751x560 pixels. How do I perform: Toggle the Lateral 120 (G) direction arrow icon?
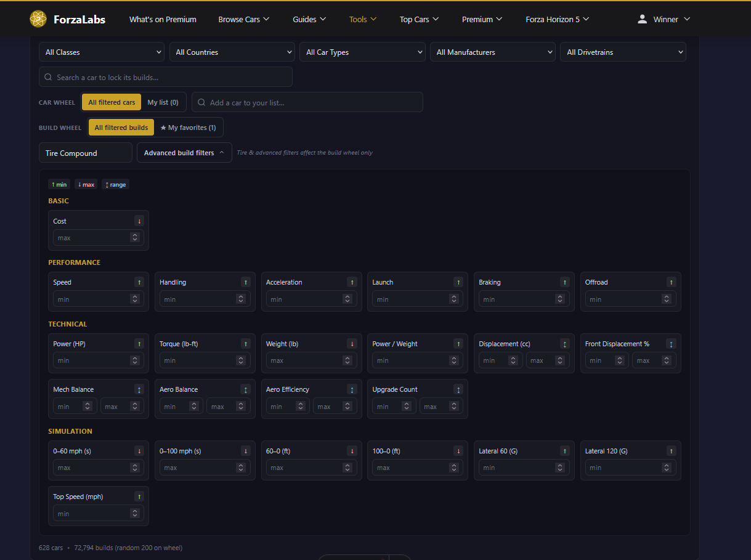coord(672,451)
